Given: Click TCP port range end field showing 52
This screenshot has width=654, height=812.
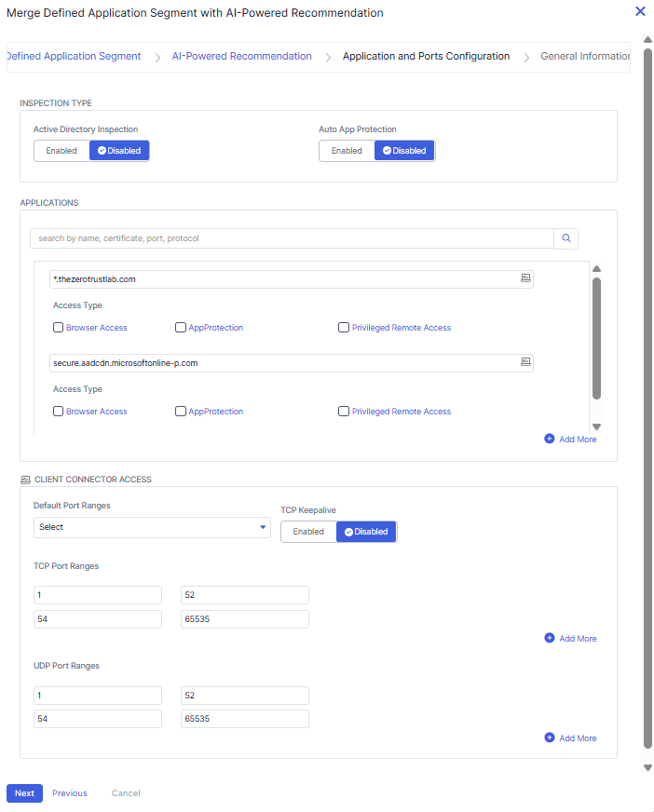Looking at the screenshot, I should [x=245, y=595].
